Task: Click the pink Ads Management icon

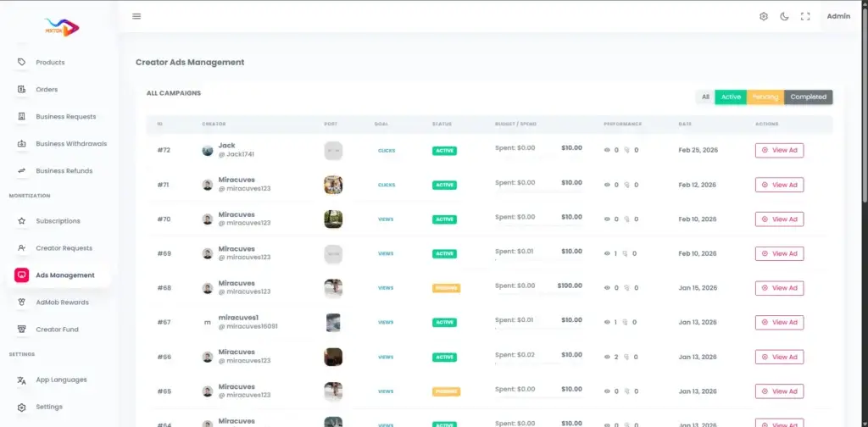Action: pos(21,274)
